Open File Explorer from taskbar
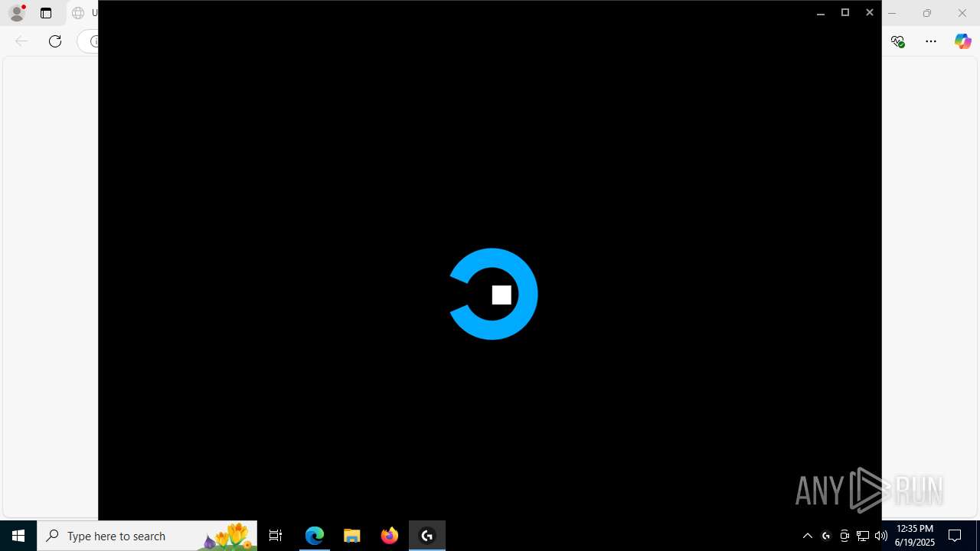980x551 pixels. coord(352,536)
